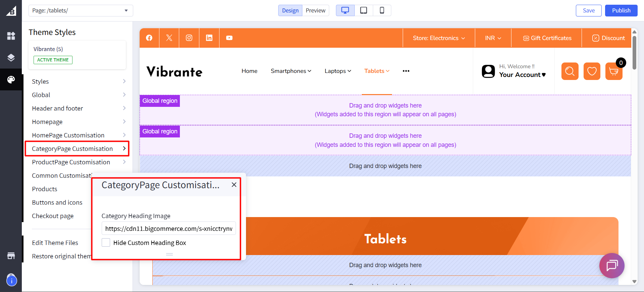Open Edit Theme Files
The image size is (644, 292).
click(55, 243)
